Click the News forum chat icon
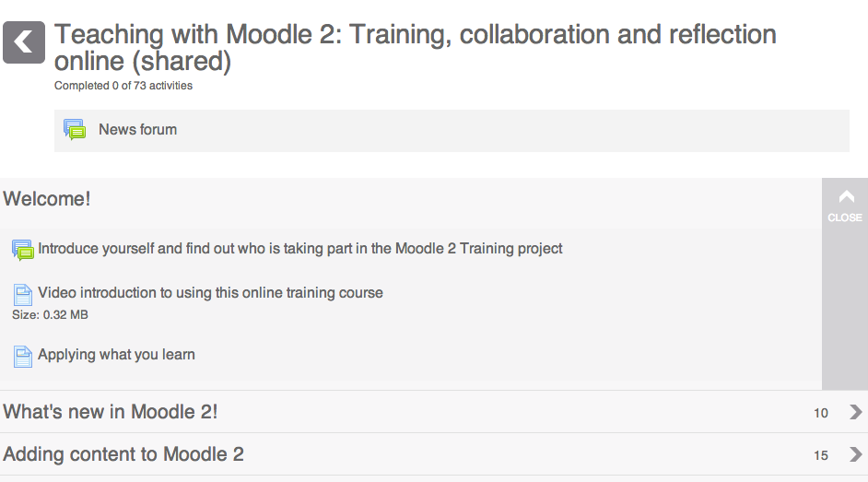 click(x=75, y=130)
